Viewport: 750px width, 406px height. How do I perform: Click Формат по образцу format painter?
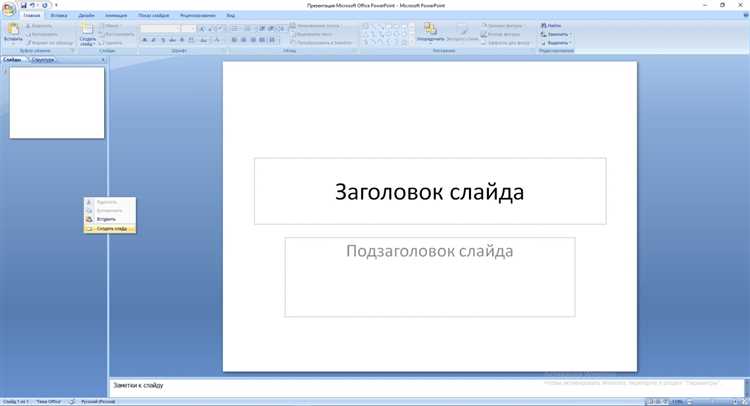pos(51,43)
